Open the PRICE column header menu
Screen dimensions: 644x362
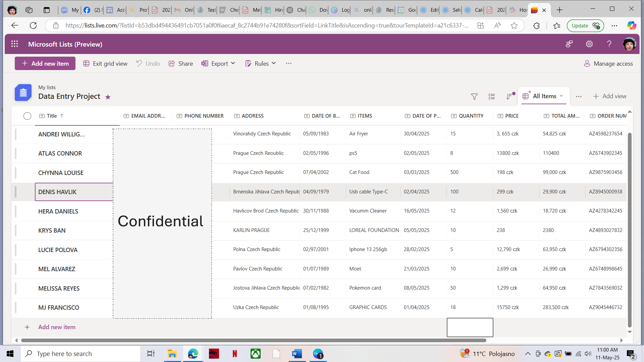coord(508,116)
